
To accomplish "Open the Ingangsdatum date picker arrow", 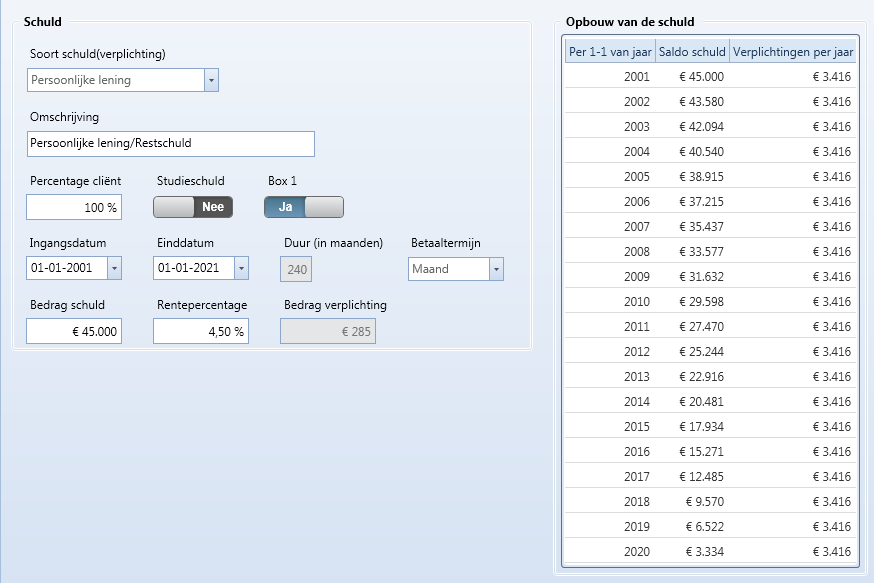I will pyautogui.click(x=113, y=269).
